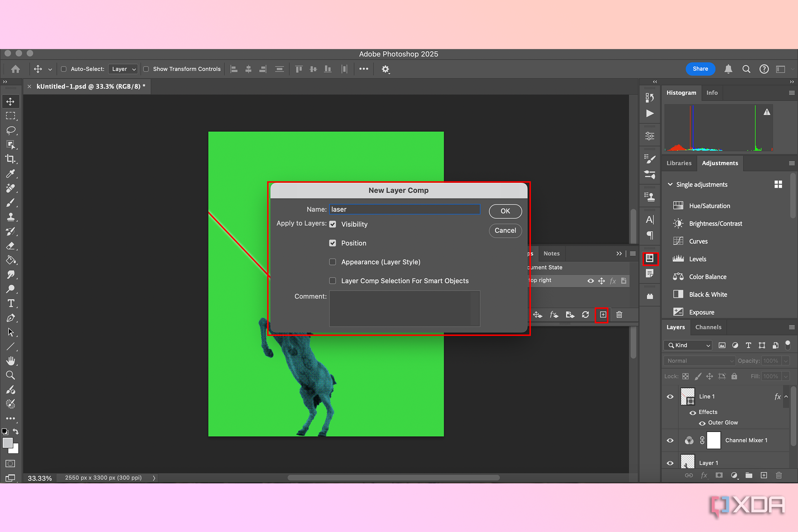Select the Lasso tool

(x=10, y=130)
